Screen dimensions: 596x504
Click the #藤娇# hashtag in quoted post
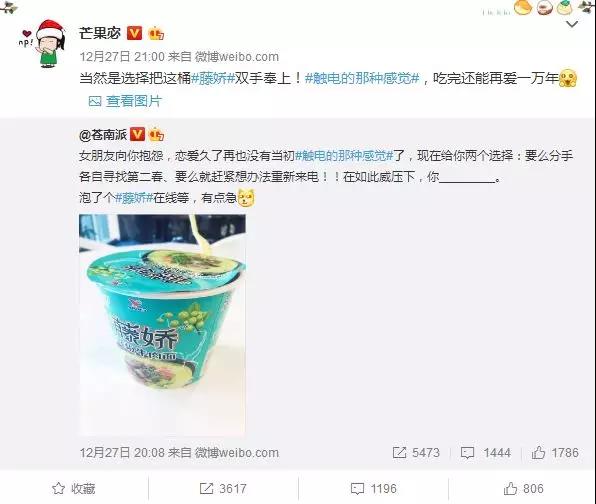[134, 198]
